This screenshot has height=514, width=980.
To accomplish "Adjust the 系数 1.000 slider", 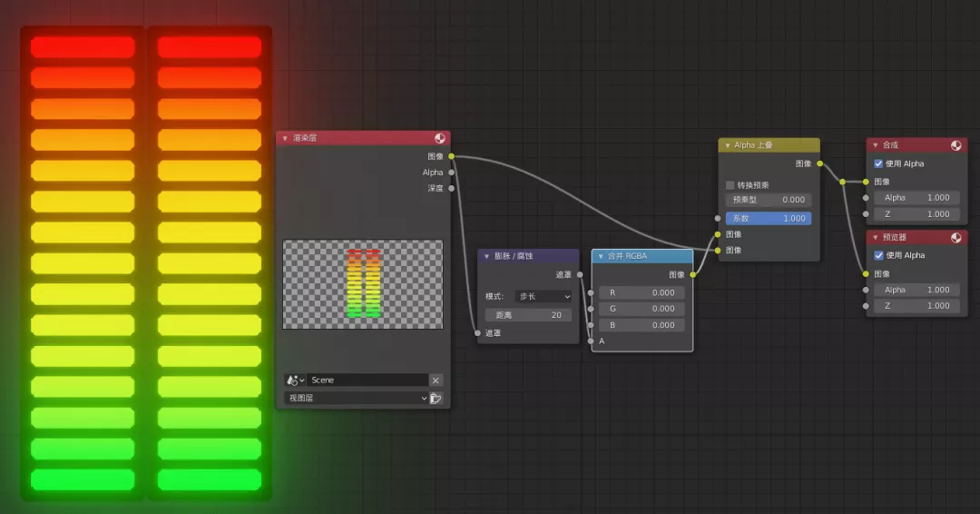I will click(769, 219).
